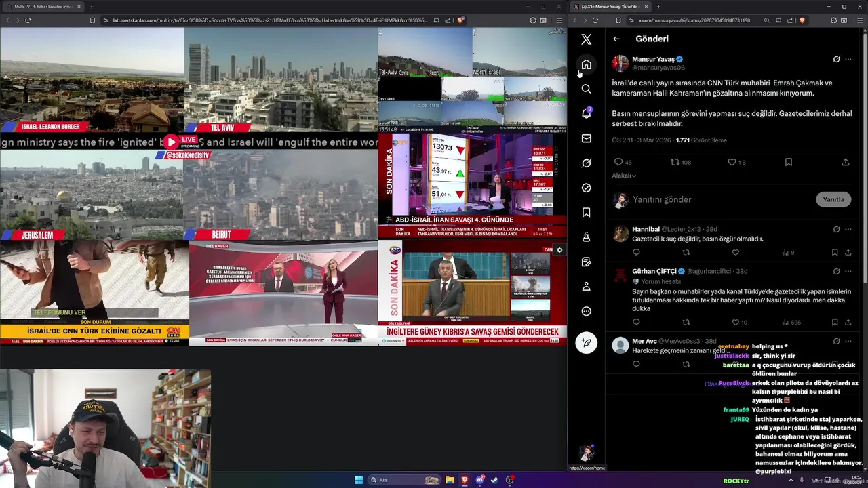868x488 pixels.
Task: Click reply icon showing 45 on main post
Action: [x=622, y=162]
